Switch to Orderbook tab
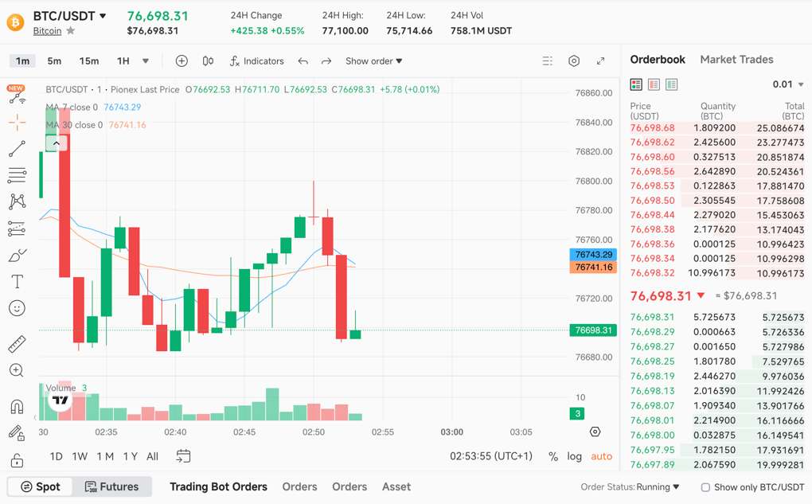Viewport: 812px width, 504px height. point(658,60)
